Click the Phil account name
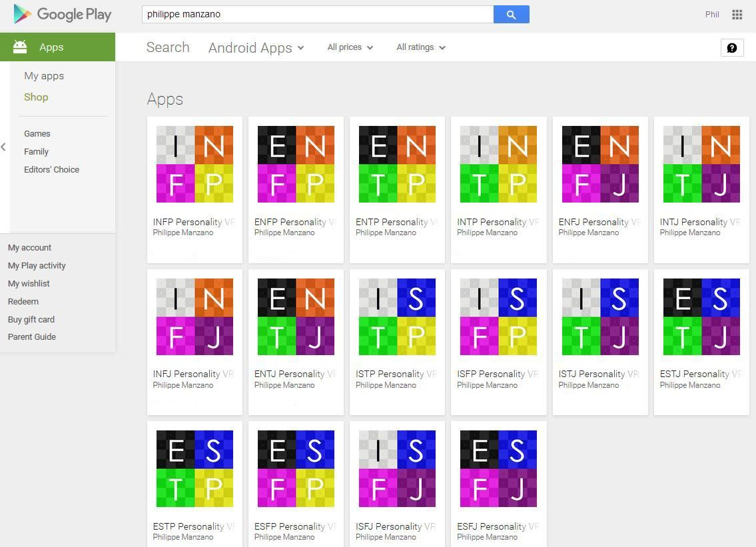The height and width of the screenshot is (547, 756). (712, 15)
